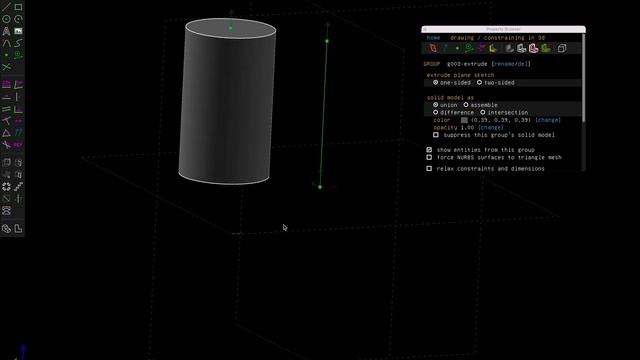Select the split curves tool

(6, 67)
